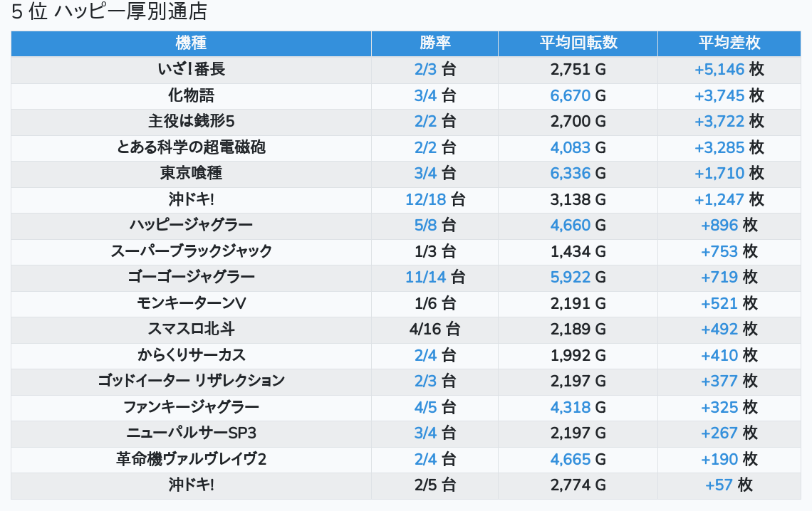Click とある科学の超電磁砲 machine name
The width and height of the screenshot is (812, 511).
click(191, 147)
